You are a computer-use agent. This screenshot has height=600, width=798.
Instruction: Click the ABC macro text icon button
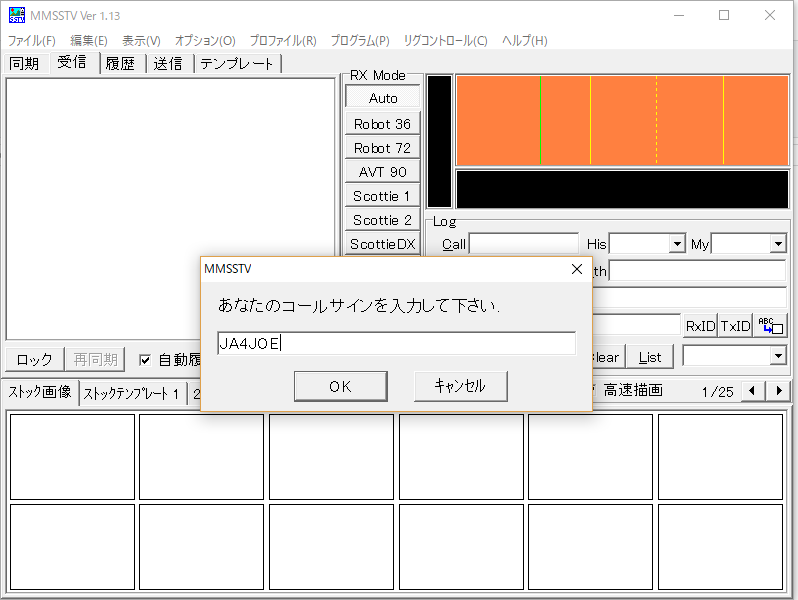tap(770, 325)
